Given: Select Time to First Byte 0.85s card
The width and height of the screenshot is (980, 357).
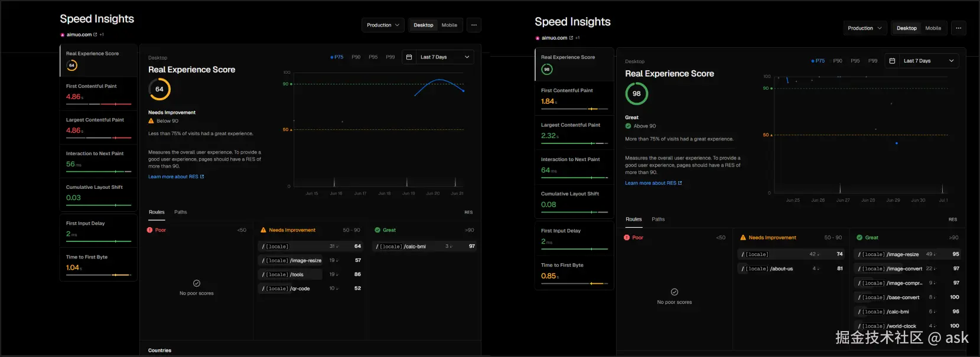Looking at the screenshot, I should 575,273.
